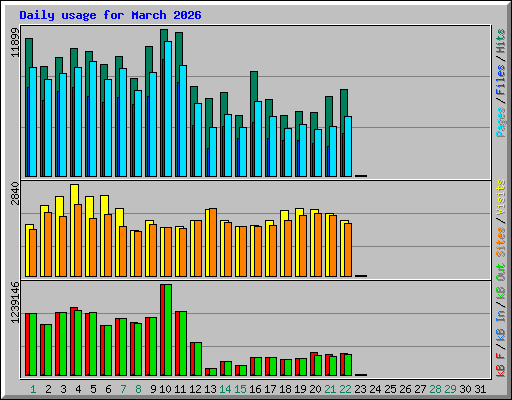Click day label 9 on the x-axis
This screenshot has height=400, width=512.
[x=153, y=389]
